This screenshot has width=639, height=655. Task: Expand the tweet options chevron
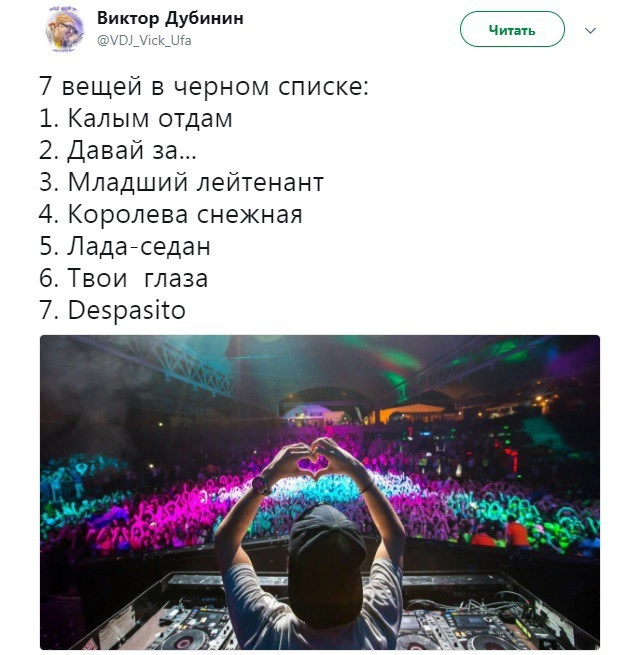590,30
